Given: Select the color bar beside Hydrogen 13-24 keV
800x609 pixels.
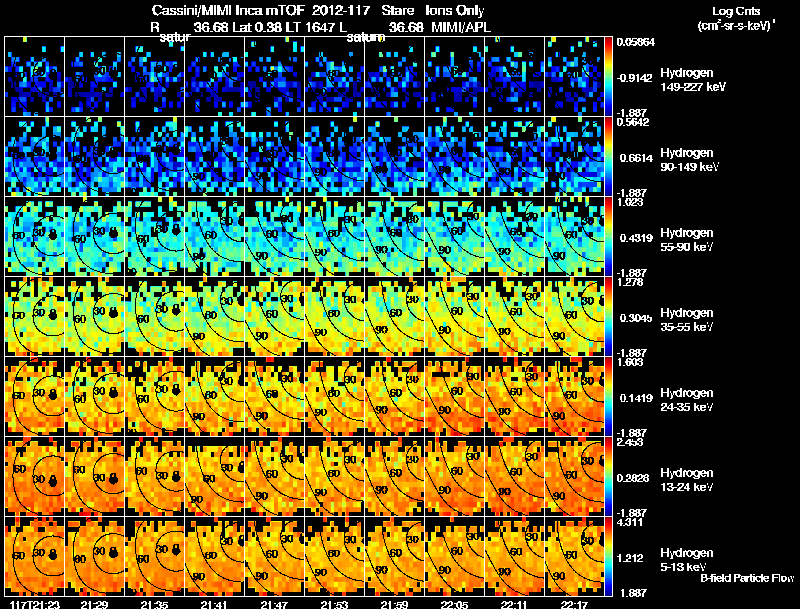Looking at the screenshot, I should 608,477.
